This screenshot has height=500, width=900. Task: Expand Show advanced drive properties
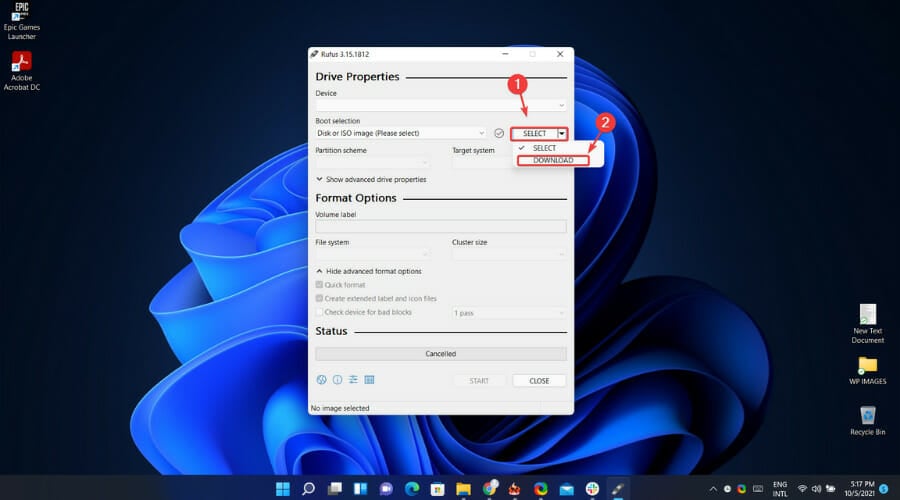371,180
